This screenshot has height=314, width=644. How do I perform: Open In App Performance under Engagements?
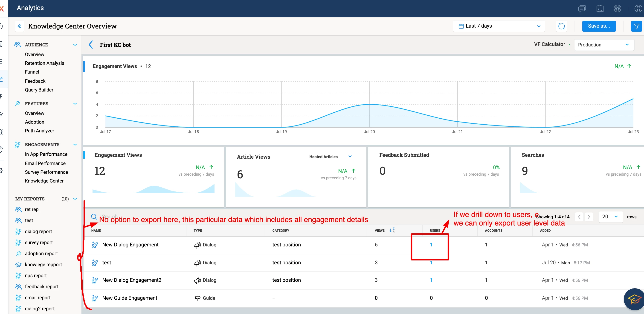[x=46, y=154]
